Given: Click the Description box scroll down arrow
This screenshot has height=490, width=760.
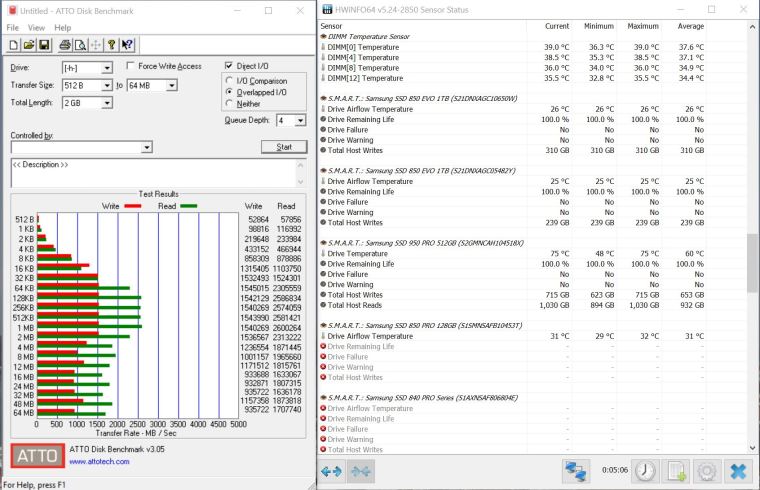Looking at the screenshot, I should click(x=301, y=182).
